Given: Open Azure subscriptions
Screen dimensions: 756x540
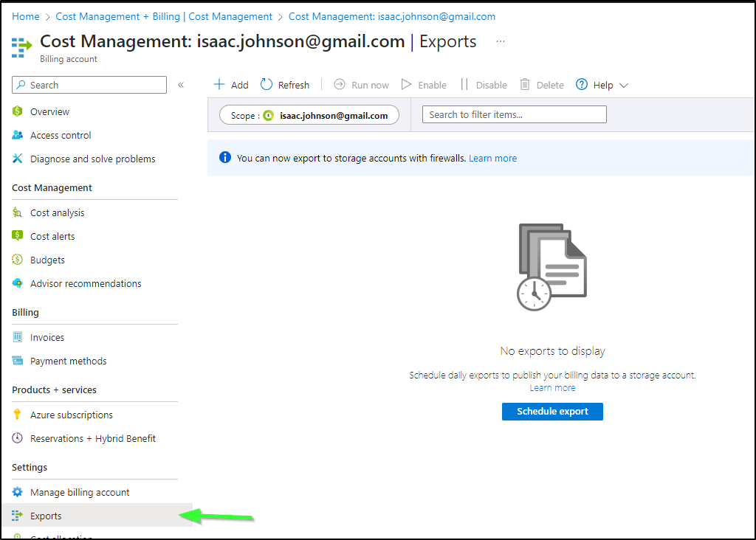Looking at the screenshot, I should (x=72, y=415).
